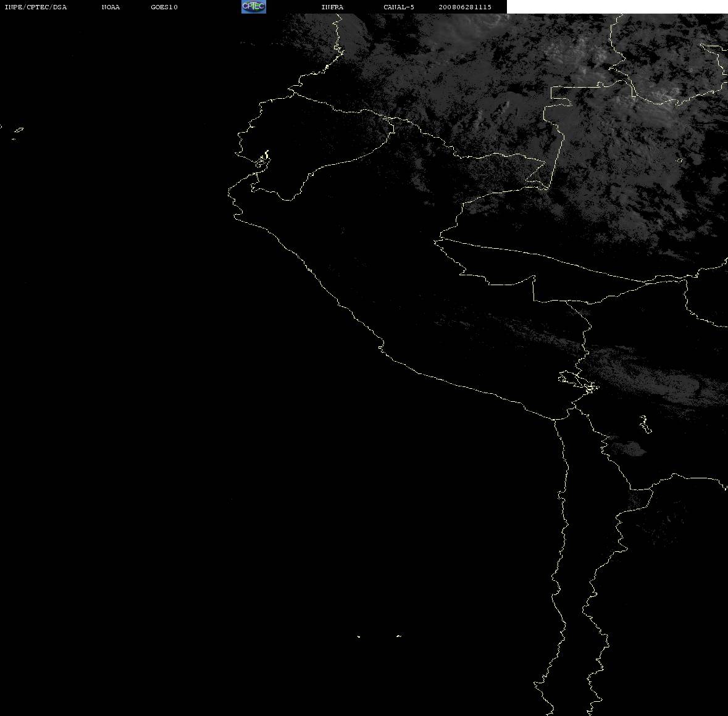728x716 pixels.
Task: Click the Lake Titicaca outline
Action: pos(577,382)
